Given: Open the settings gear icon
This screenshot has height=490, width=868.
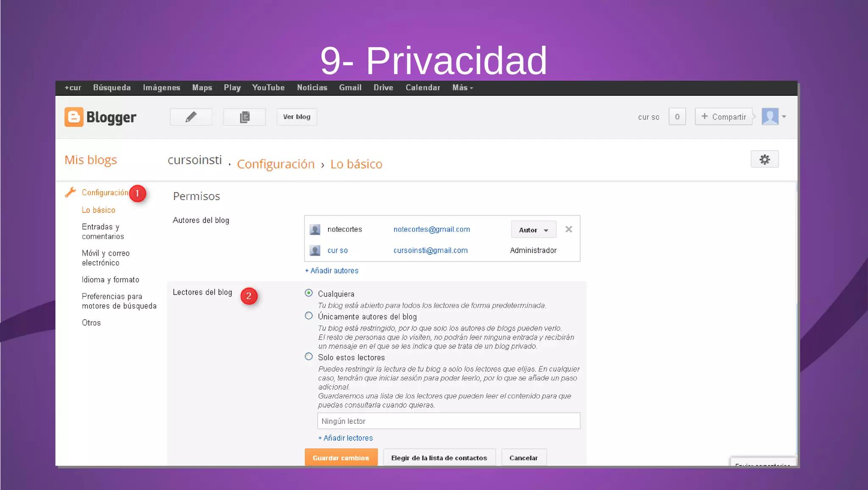Looking at the screenshot, I should [765, 159].
